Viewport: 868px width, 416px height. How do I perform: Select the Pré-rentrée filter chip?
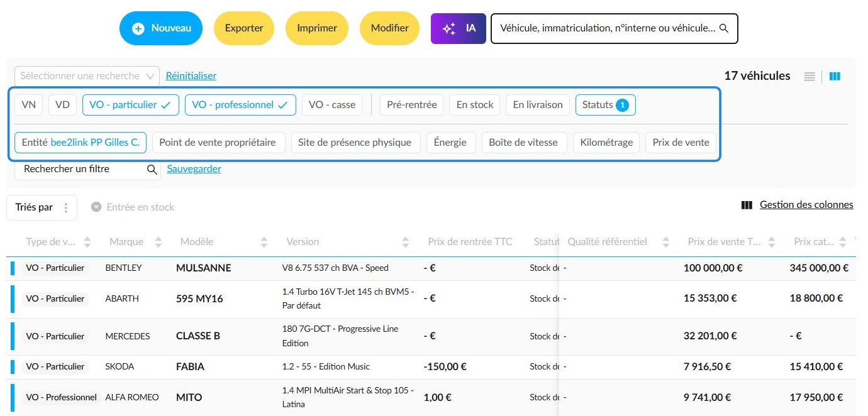pyautogui.click(x=412, y=105)
